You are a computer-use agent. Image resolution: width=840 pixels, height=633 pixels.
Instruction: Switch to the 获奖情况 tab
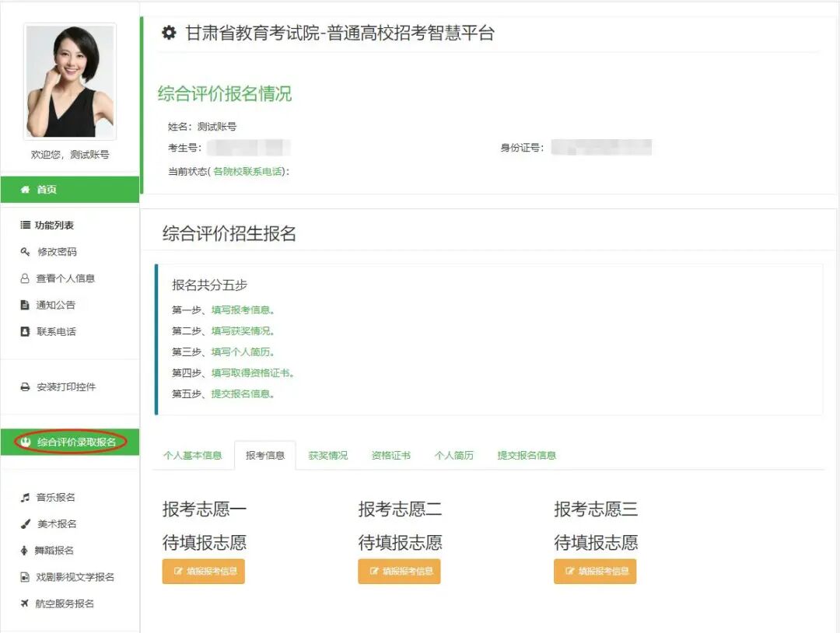pos(328,455)
